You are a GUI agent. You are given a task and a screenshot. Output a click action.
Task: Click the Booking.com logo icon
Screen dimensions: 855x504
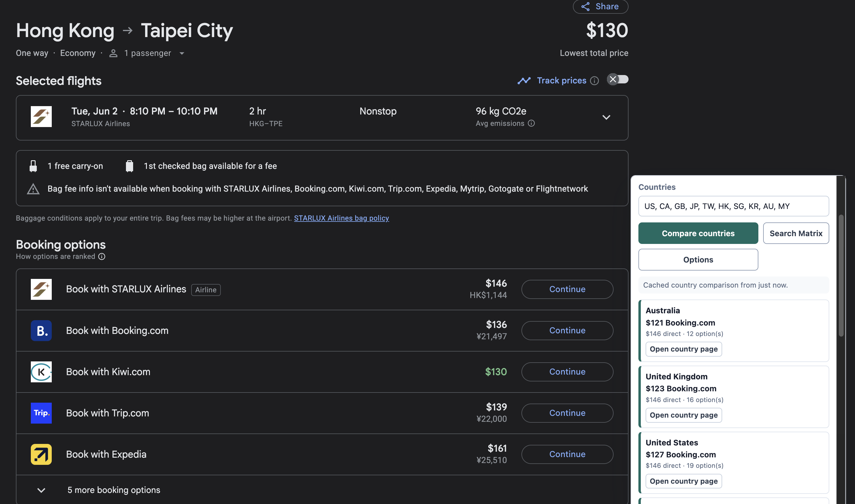(x=41, y=330)
